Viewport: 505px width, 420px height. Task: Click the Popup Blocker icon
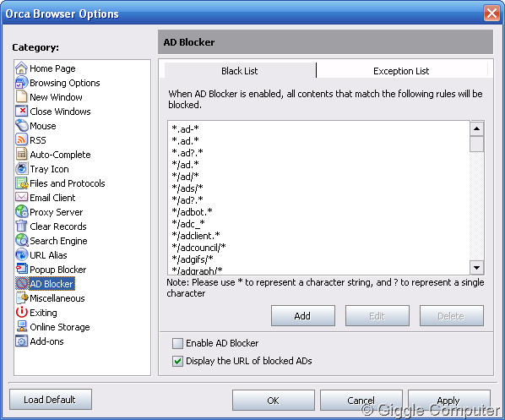(x=21, y=269)
